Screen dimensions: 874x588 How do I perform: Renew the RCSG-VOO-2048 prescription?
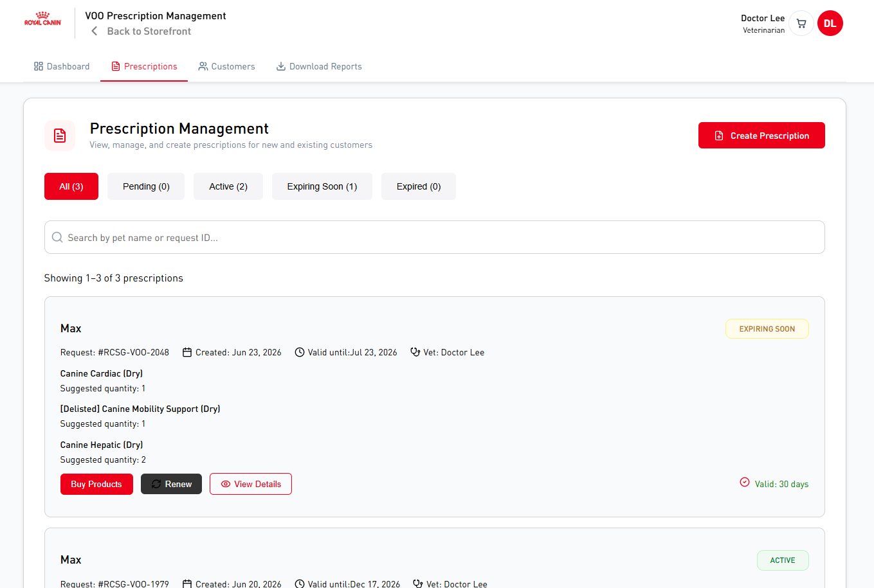pyautogui.click(x=172, y=484)
